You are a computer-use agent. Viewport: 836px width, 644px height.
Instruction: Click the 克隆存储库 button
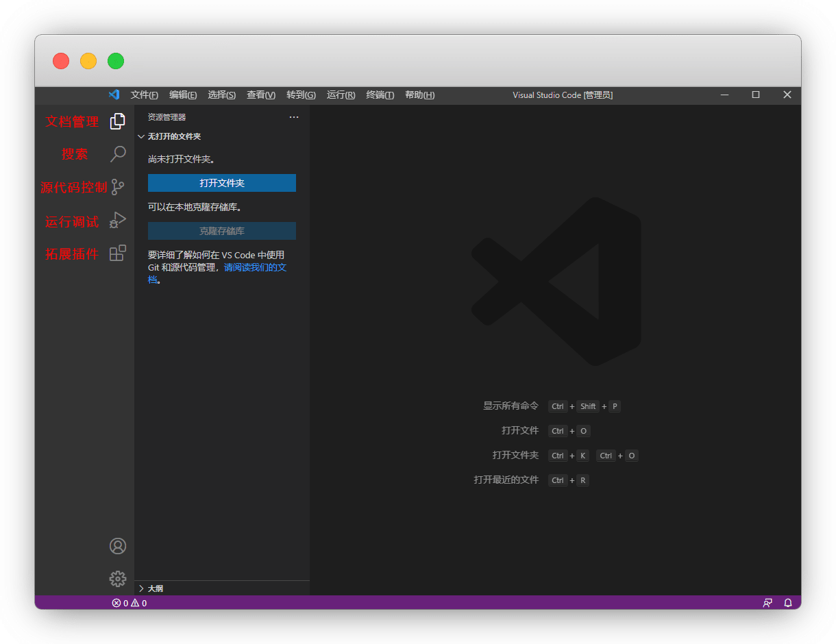point(222,231)
